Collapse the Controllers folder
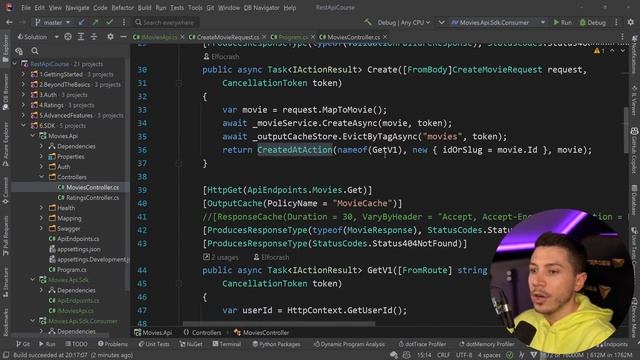The image size is (640, 360). pyautogui.click(x=41, y=177)
